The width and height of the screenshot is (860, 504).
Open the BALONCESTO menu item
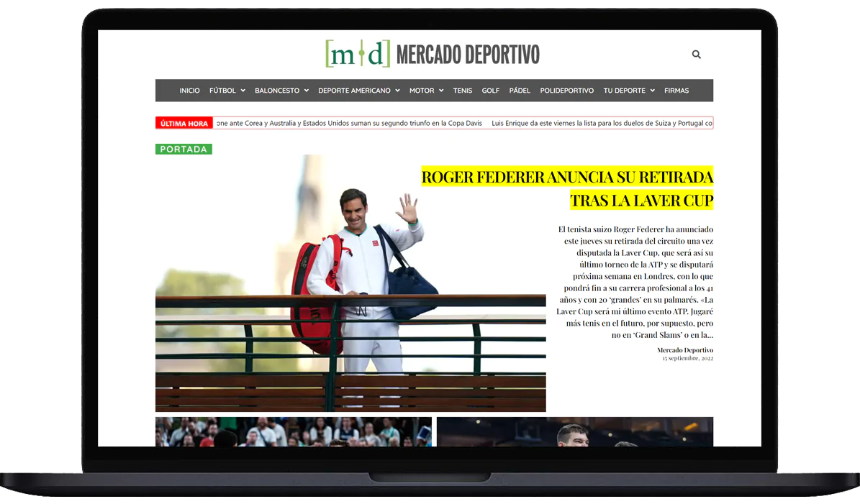(x=277, y=91)
